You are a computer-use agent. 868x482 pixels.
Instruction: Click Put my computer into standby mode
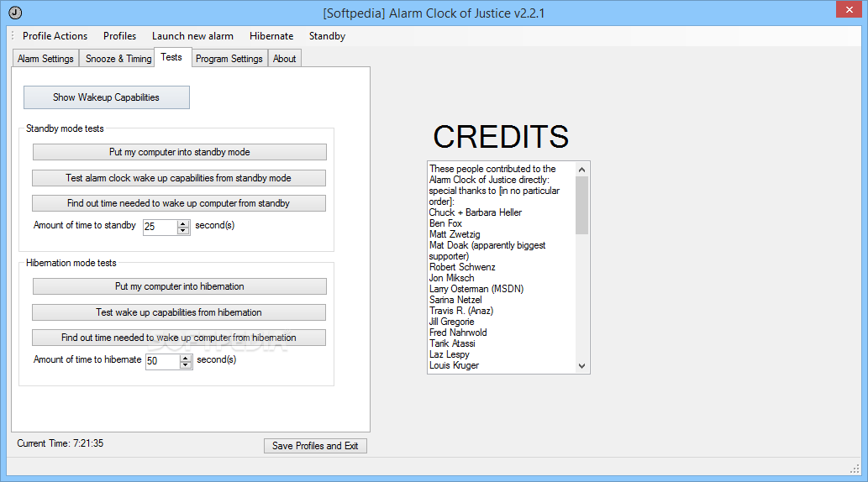[x=179, y=152]
